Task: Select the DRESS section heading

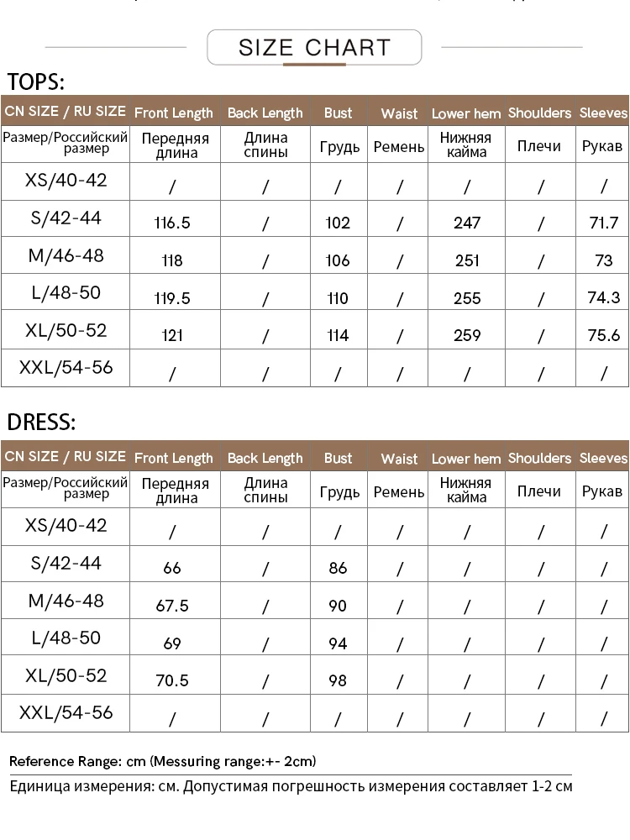Action: pos(41,423)
